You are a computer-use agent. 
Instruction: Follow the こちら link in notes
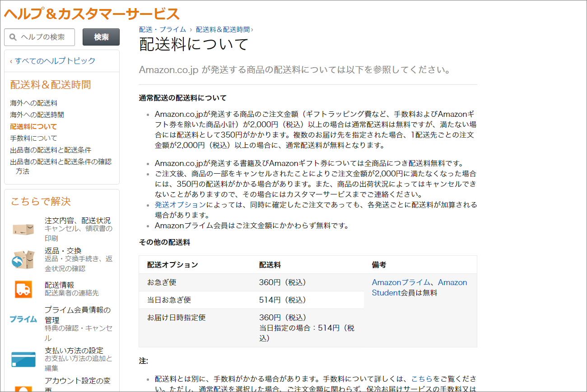421,379
